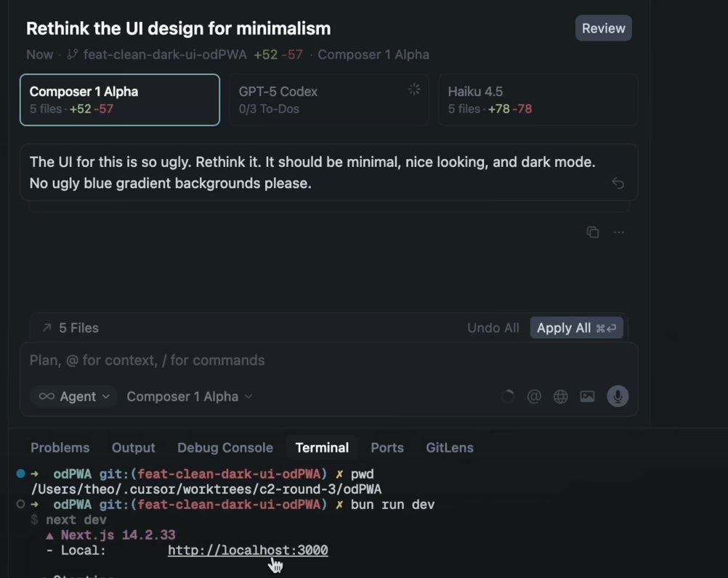This screenshot has width=728, height=578.
Task: Open the Composer 1 Alpha model dropdown
Action: point(190,396)
